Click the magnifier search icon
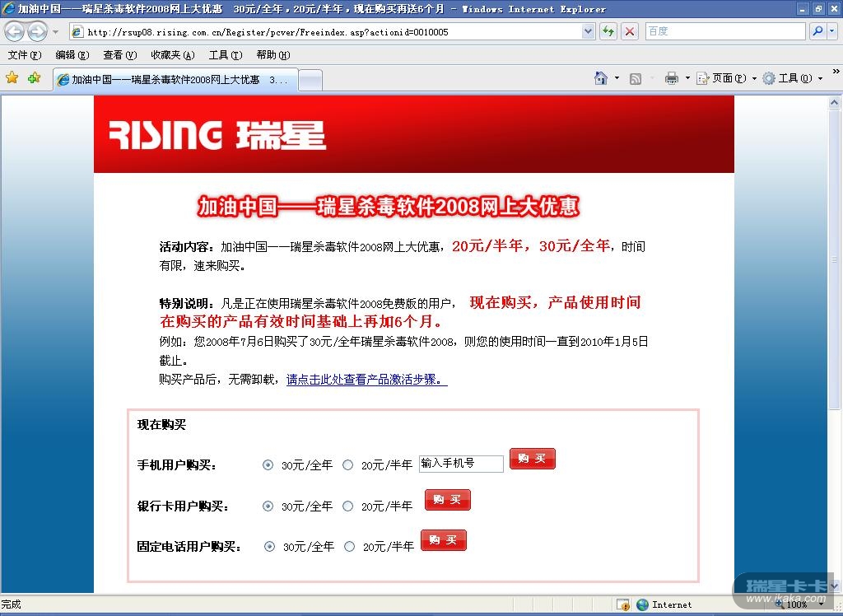Screen dimensions: 843x616 (817, 31)
